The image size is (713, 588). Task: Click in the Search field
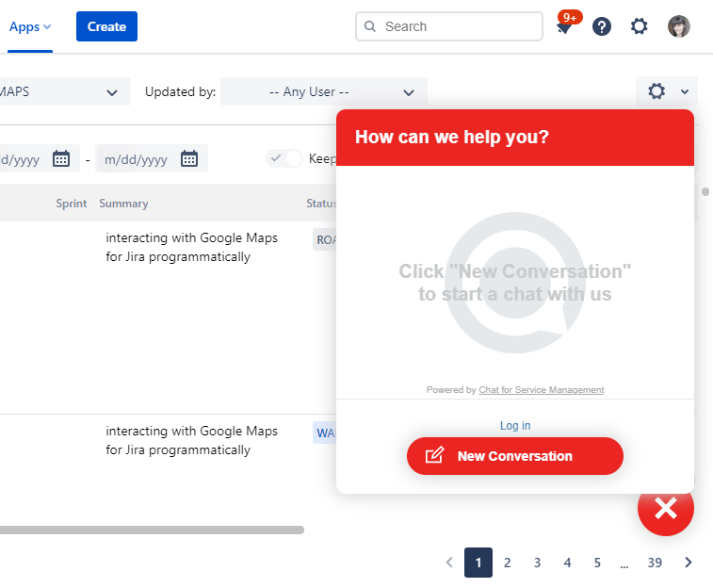pyautogui.click(x=449, y=26)
